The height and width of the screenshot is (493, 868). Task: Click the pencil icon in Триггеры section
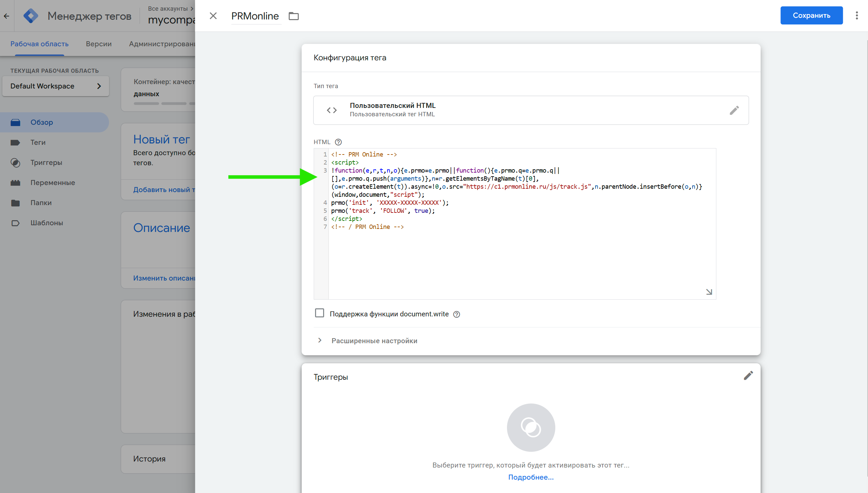748,375
